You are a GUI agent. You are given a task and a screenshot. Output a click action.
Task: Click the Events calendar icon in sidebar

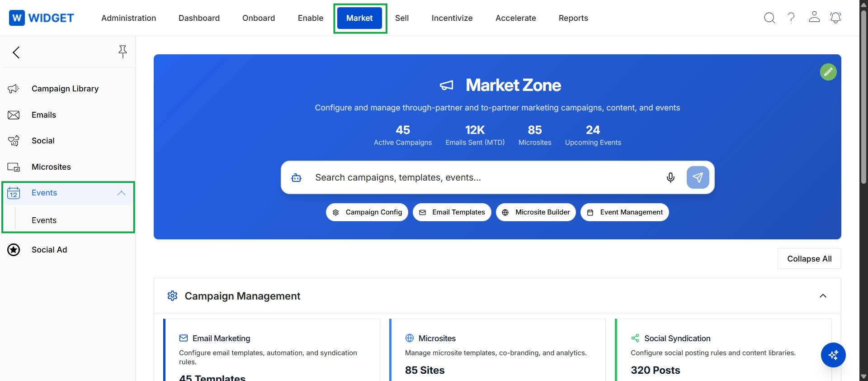tap(14, 193)
